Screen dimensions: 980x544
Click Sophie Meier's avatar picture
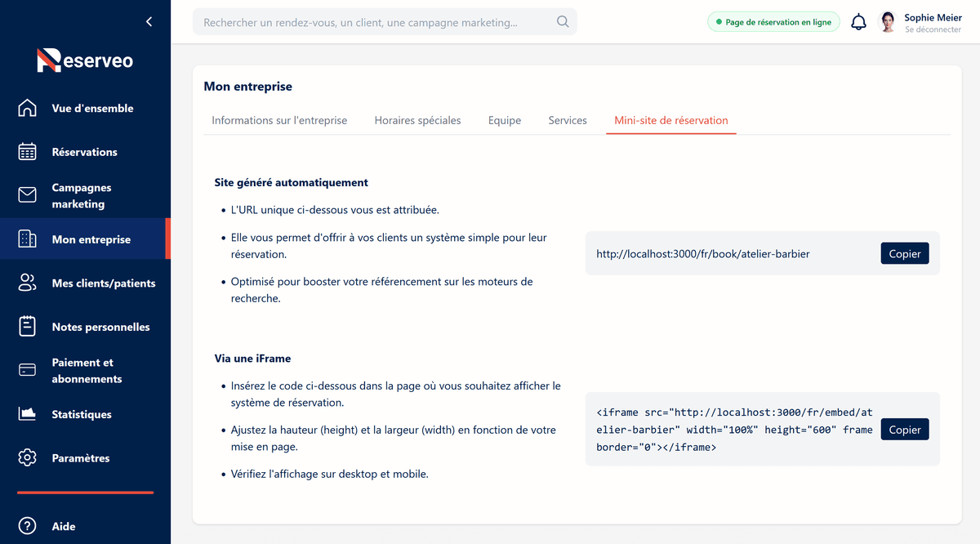pos(887,22)
